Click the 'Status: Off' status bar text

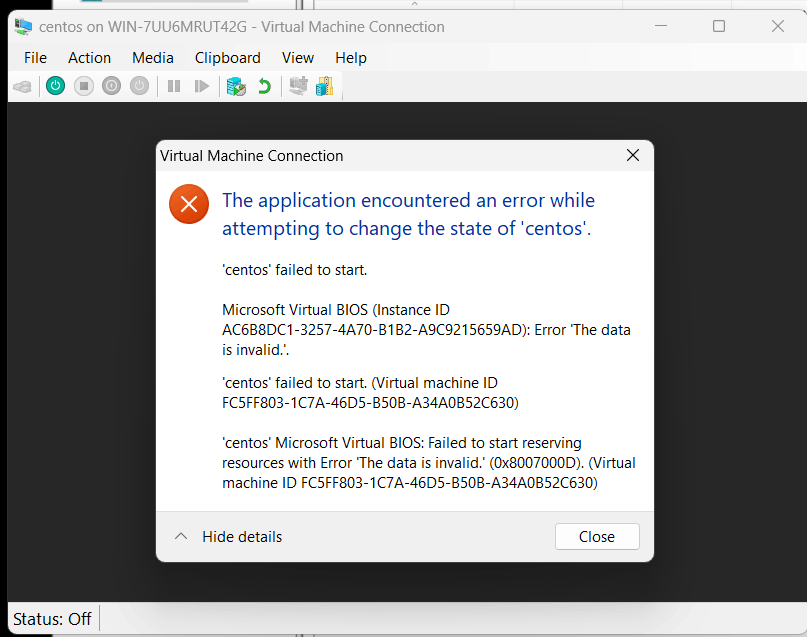pyautogui.click(x=52, y=618)
